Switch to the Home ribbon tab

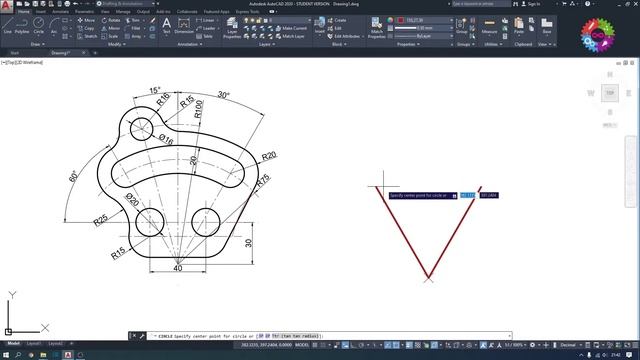click(24, 12)
